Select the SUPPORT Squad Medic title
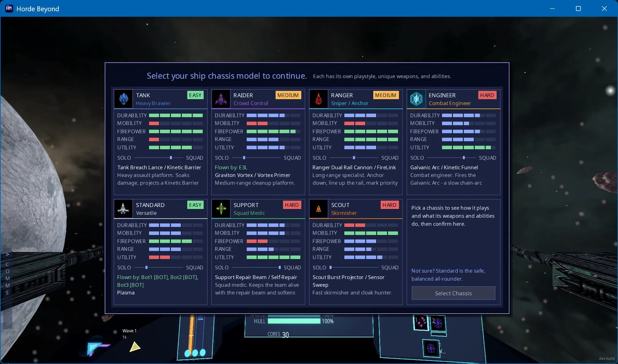 click(x=249, y=209)
